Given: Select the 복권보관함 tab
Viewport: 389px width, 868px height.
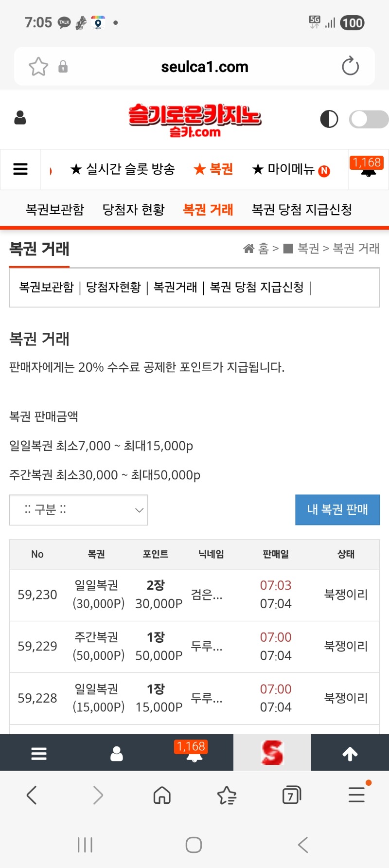Looking at the screenshot, I should point(54,209).
